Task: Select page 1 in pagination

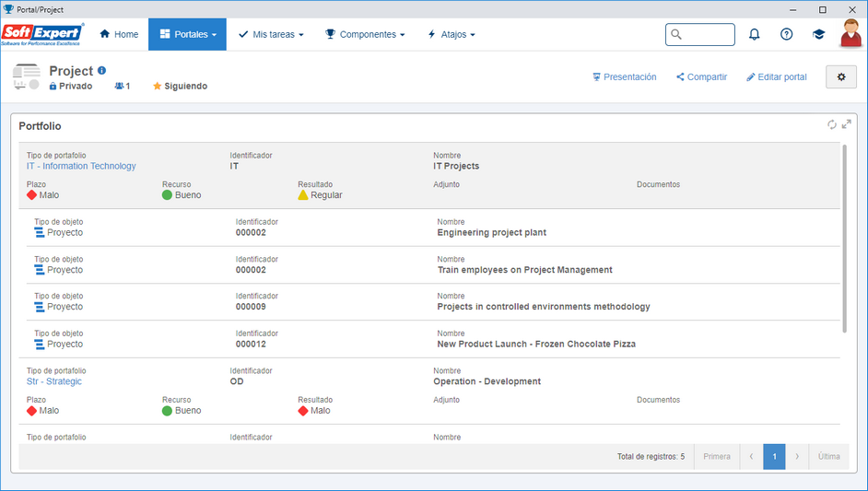Action: (x=774, y=457)
